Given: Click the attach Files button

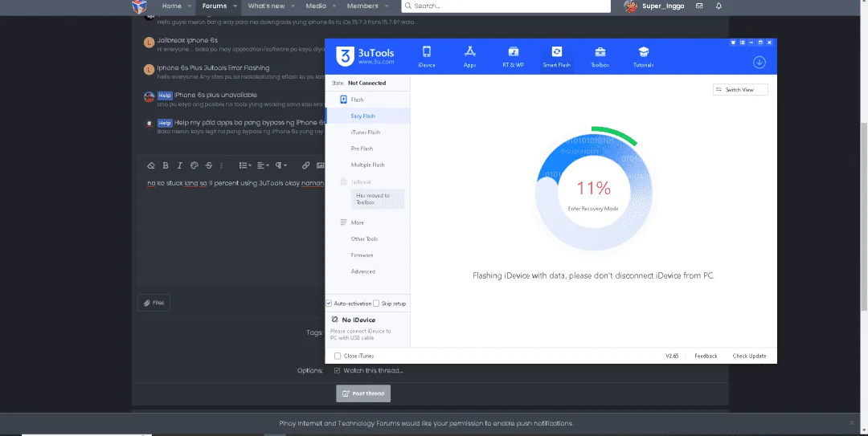Looking at the screenshot, I should click(154, 303).
